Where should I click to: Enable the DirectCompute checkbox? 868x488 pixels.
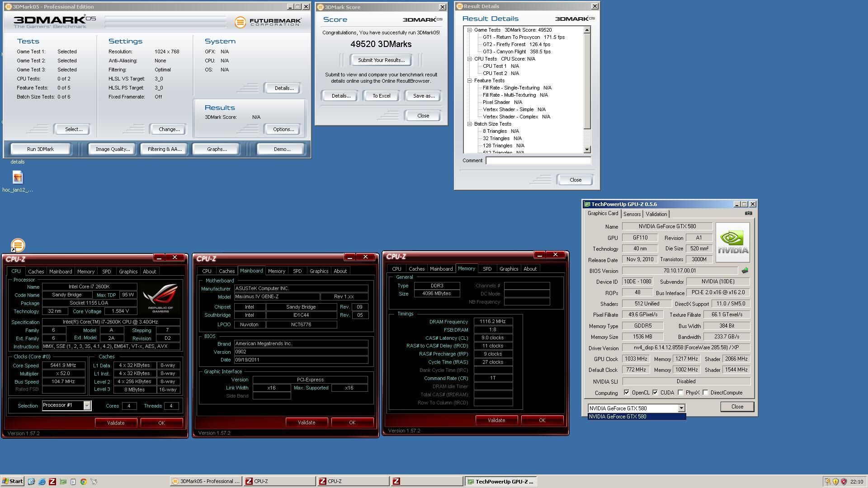[x=705, y=393]
